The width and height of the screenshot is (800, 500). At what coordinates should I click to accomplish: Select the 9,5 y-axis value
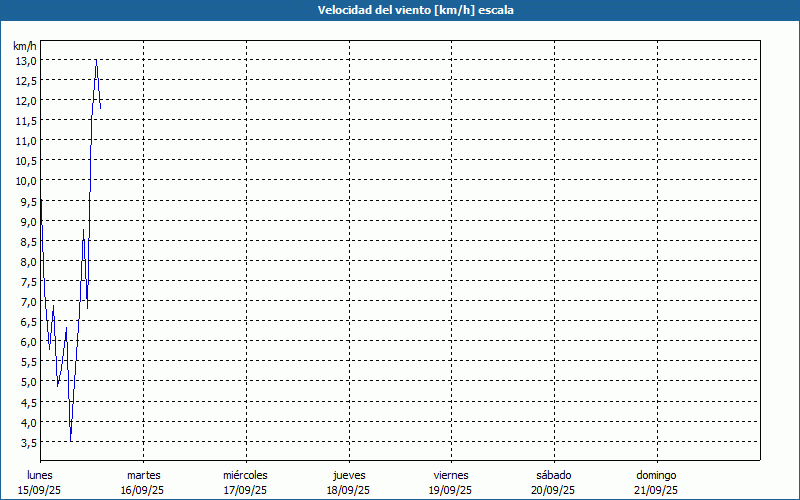(x=29, y=202)
